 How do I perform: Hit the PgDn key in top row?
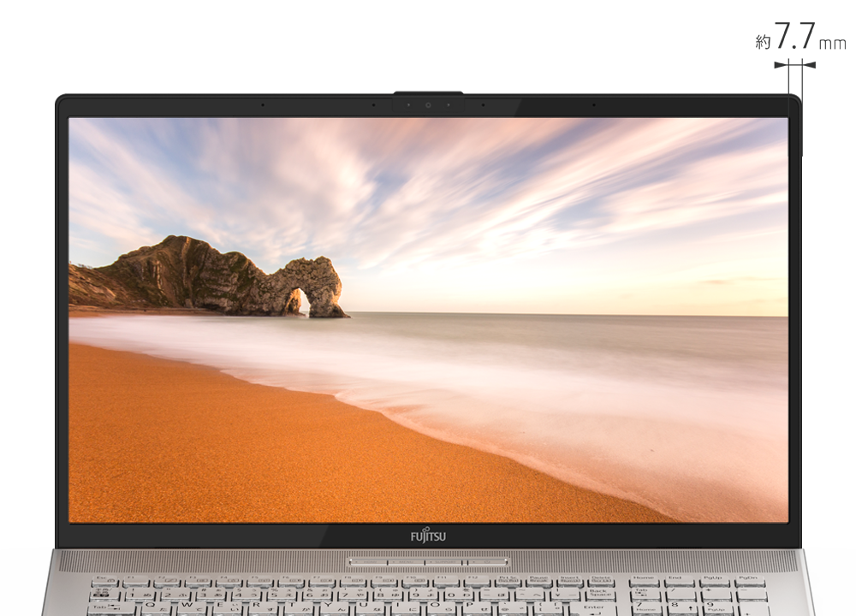tap(751, 581)
